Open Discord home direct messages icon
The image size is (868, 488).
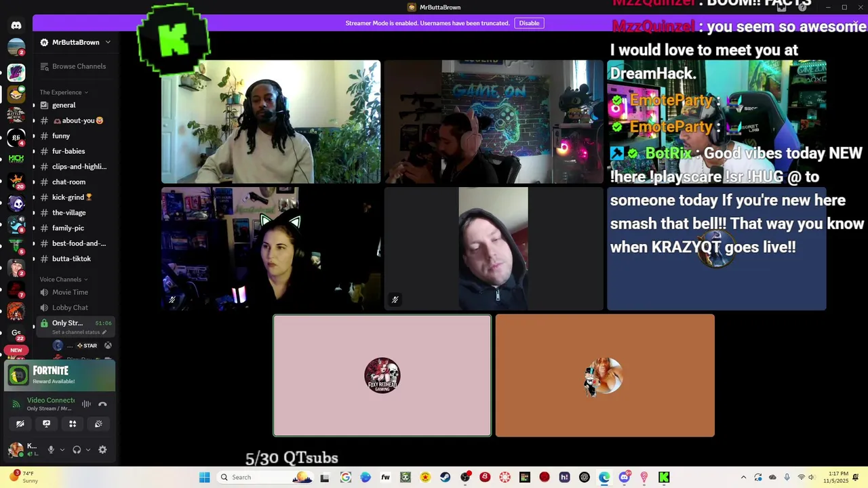16,25
